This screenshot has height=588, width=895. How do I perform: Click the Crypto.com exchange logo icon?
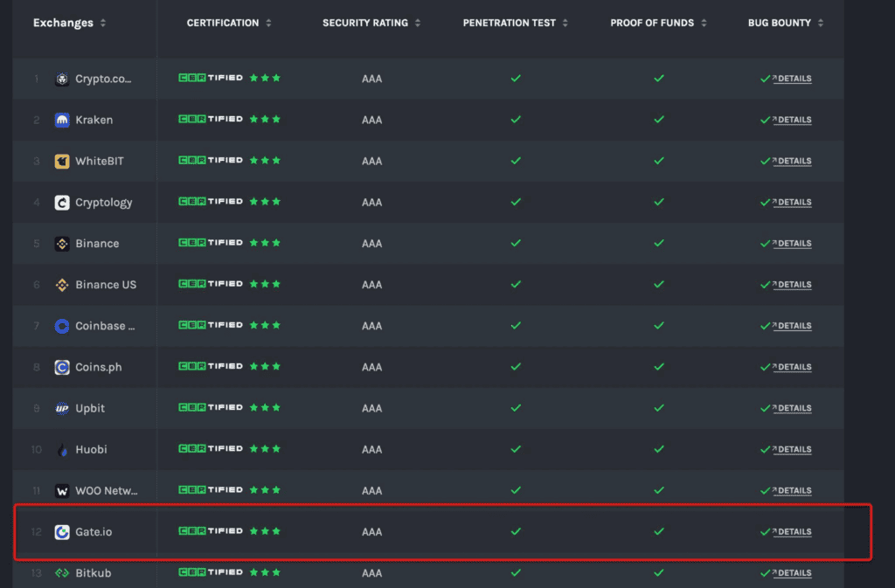click(62, 79)
